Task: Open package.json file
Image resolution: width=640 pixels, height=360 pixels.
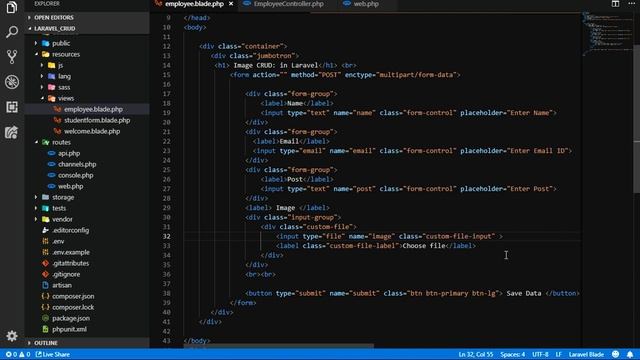Action: 71,318
